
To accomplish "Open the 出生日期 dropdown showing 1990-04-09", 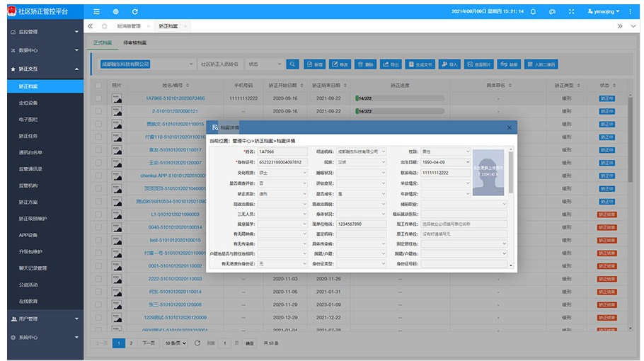I will point(445,162).
